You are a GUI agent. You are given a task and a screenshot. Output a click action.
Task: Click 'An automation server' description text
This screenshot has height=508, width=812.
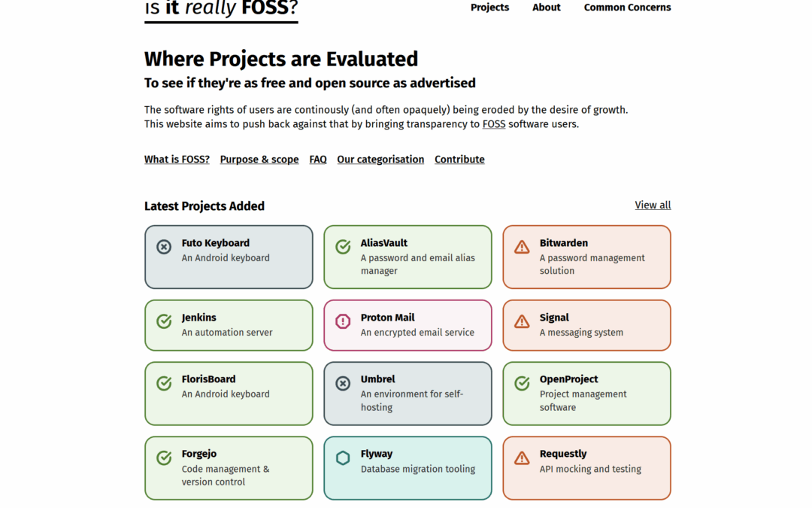[227, 333]
